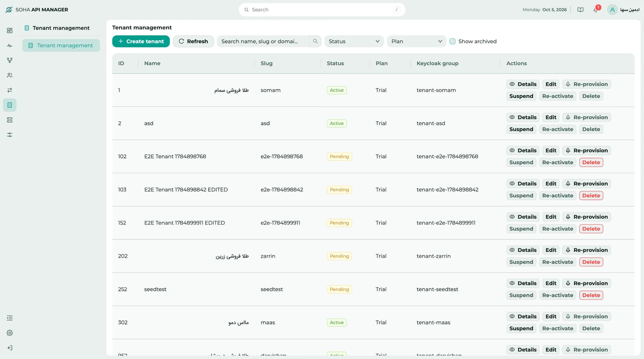
Task: Edit the asd tenant
Action: (x=551, y=117)
